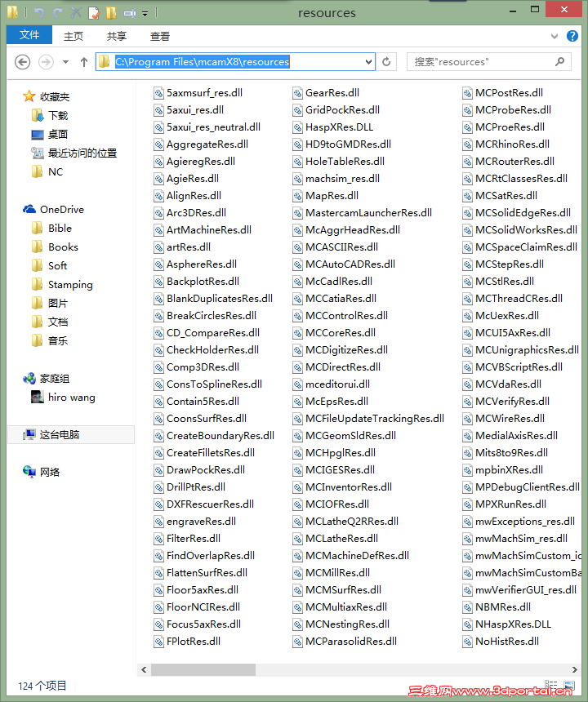Open the blue Help question mark icon
The width and height of the screenshot is (588, 702).
coord(572,36)
